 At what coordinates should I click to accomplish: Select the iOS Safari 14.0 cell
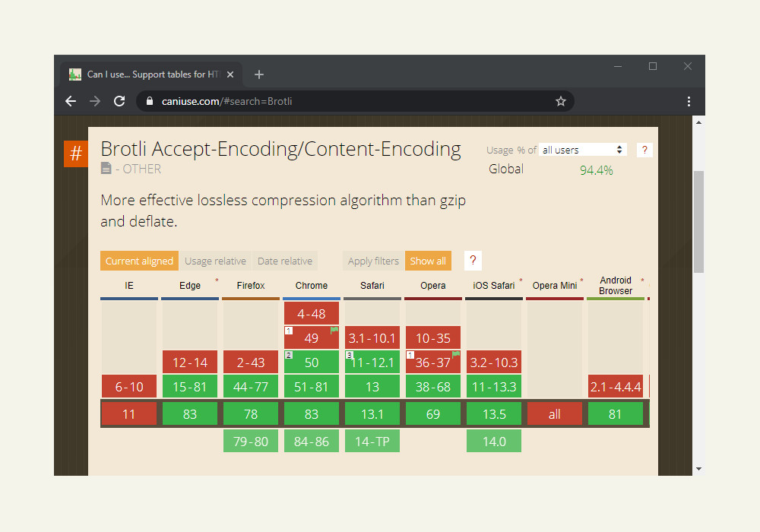click(x=494, y=441)
